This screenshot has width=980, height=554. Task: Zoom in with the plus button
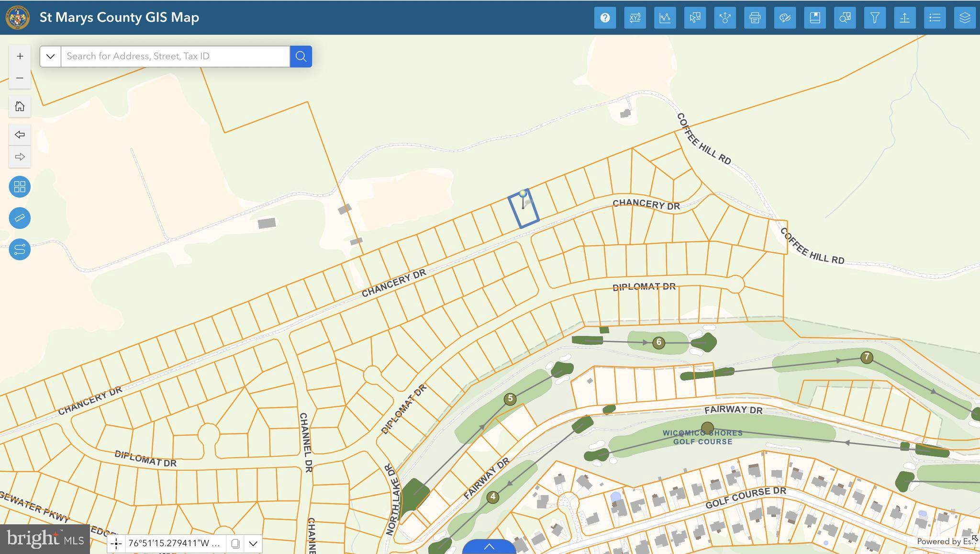tap(20, 57)
